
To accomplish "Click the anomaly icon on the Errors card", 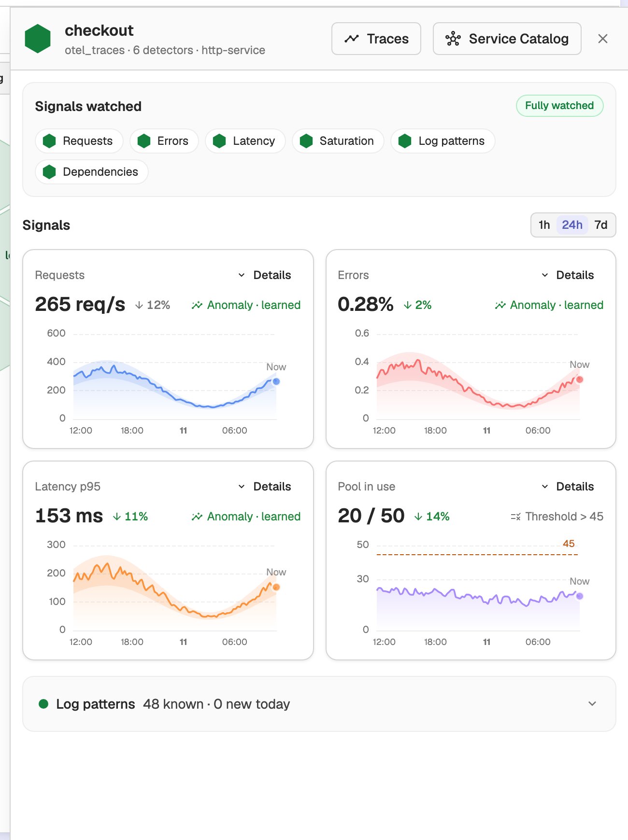I will 500,305.
